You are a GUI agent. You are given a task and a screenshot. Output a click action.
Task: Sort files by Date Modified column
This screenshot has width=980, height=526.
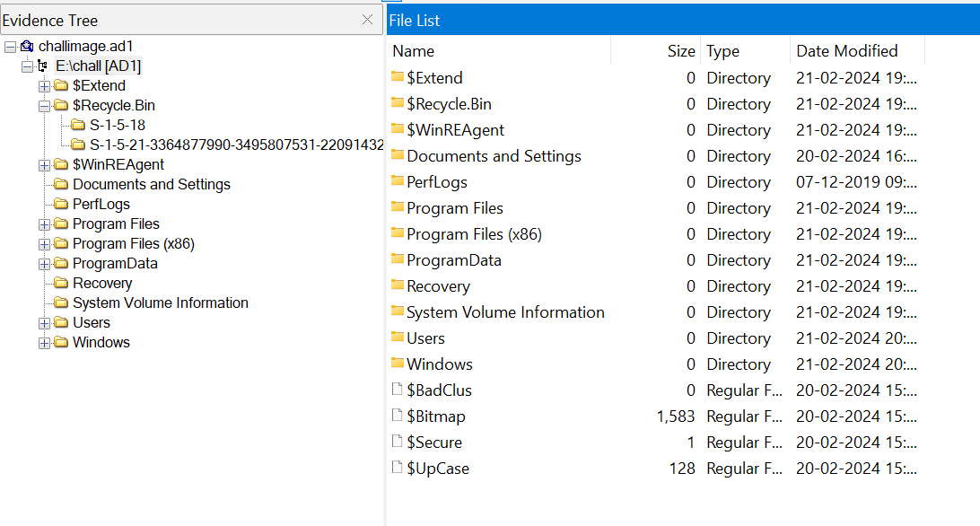point(847,51)
